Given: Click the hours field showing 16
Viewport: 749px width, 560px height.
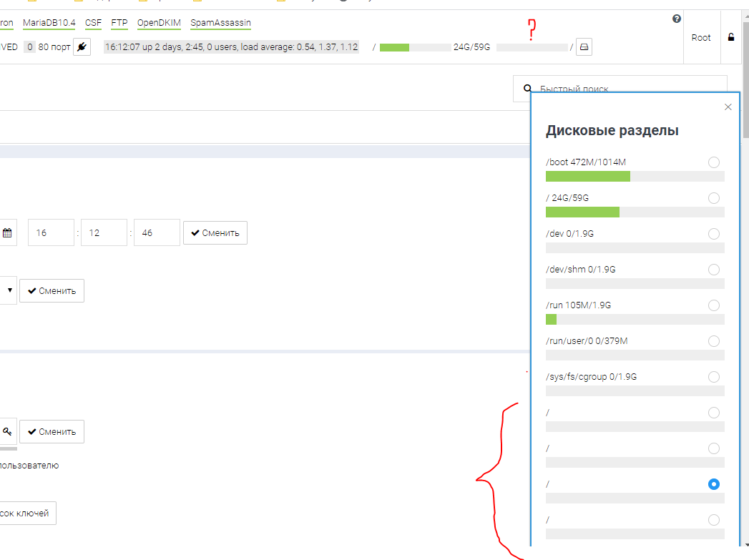Looking at the screenshot, I should 52,232.
